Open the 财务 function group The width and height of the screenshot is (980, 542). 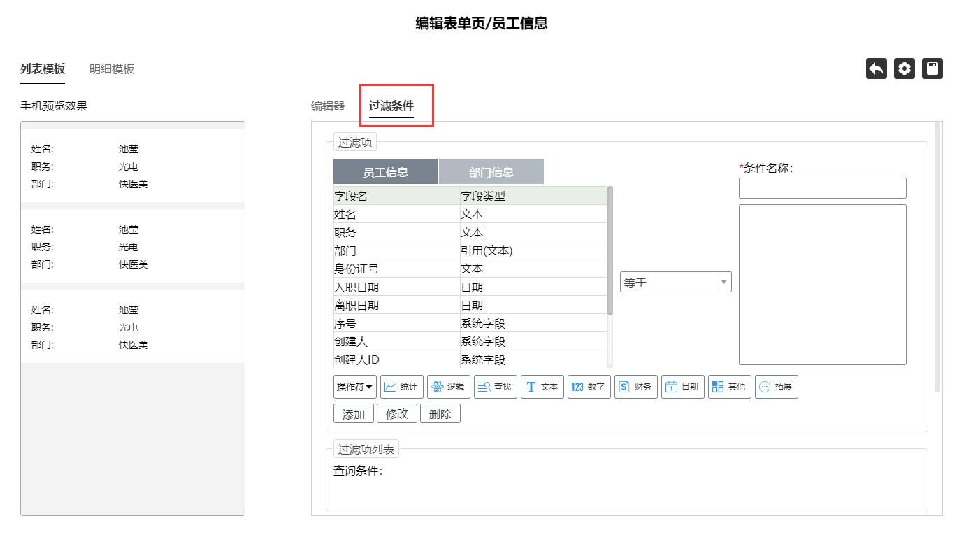coord(636,387)
